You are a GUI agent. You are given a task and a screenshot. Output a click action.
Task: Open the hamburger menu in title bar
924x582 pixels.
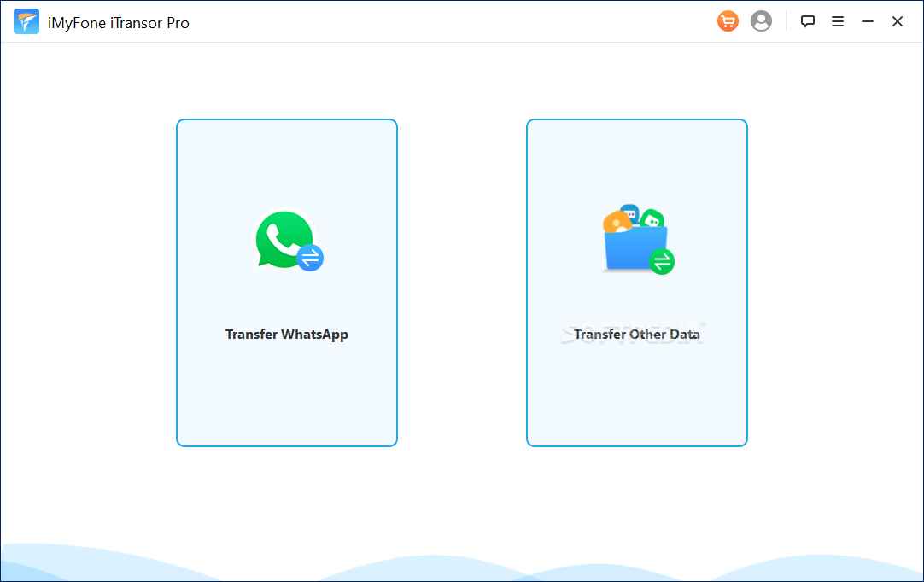838,21
